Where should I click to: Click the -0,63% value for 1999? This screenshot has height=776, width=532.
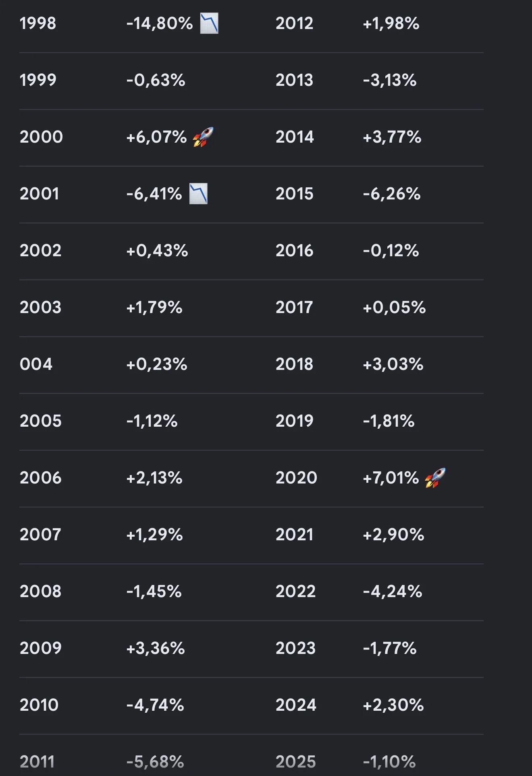point(156,80)
